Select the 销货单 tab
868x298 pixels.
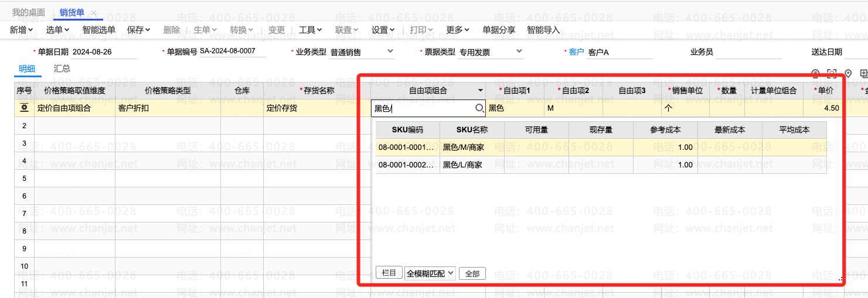coord(72,13)
